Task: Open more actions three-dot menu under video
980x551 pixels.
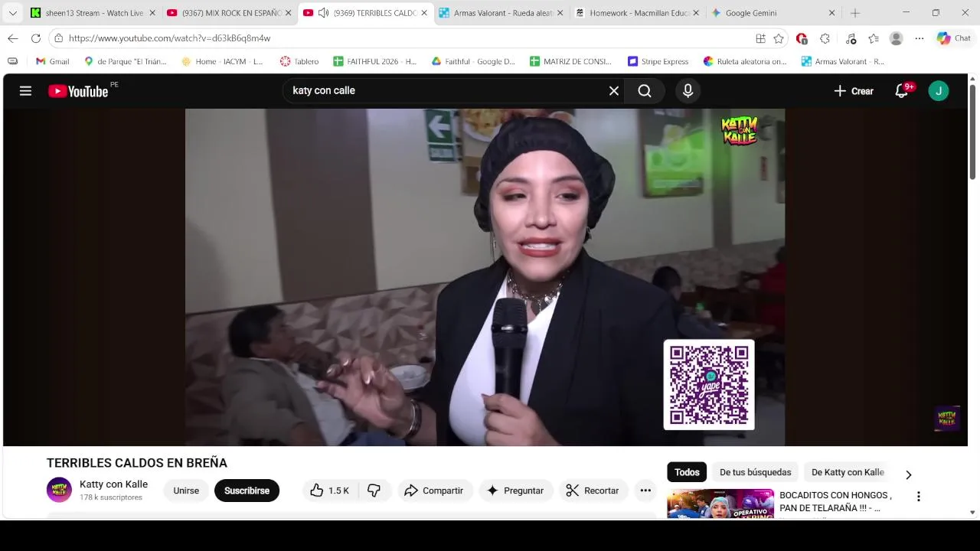Action: click(645, 491)
